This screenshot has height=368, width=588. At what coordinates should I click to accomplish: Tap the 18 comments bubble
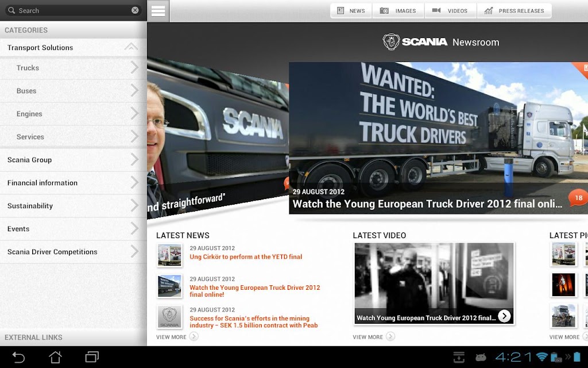click(x=578, y=198)
